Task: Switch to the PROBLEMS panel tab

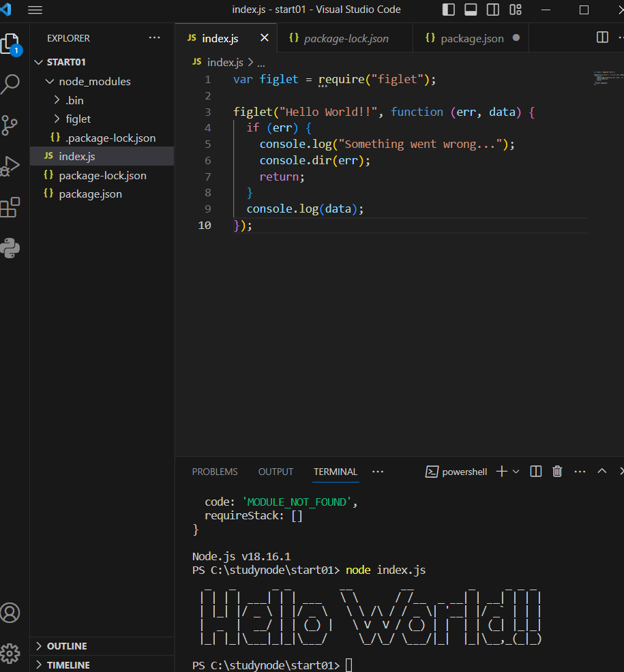Action: click(x=215, y=472)
